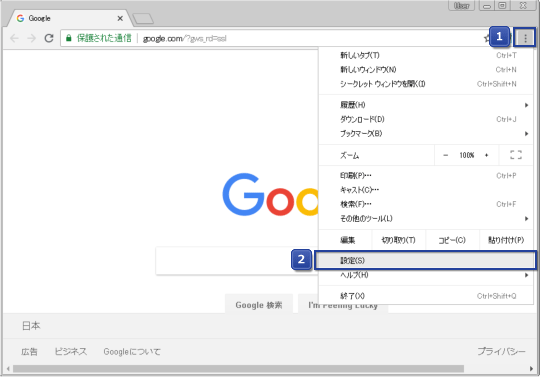Viewport: 540px width, 377px height.
Task: Choose 印刷(P) from the menu
Action: pyautogui.click(x=426, y=176)
